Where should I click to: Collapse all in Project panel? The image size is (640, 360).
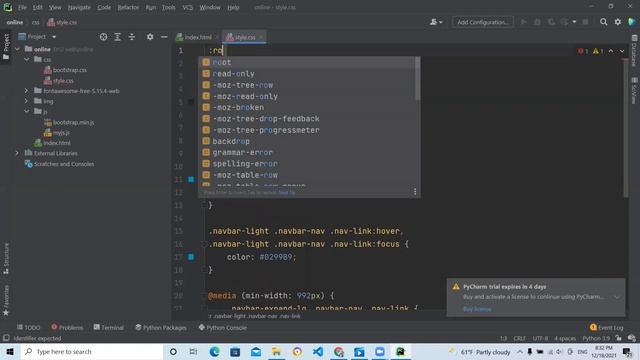pos(131,37)
